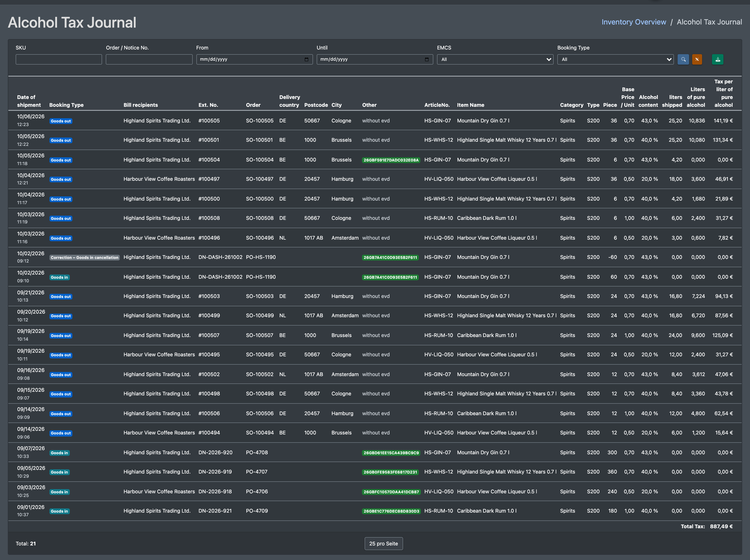This screenshot has width=750, height=560.
Task: Focus the Order / Notice No. input field
Action: point(149,59)
